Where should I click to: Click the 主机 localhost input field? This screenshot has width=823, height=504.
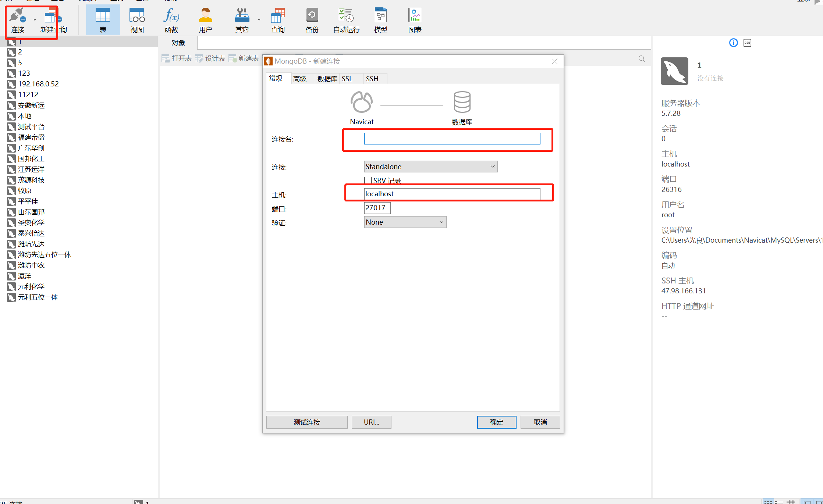click(x=452, y=194)
